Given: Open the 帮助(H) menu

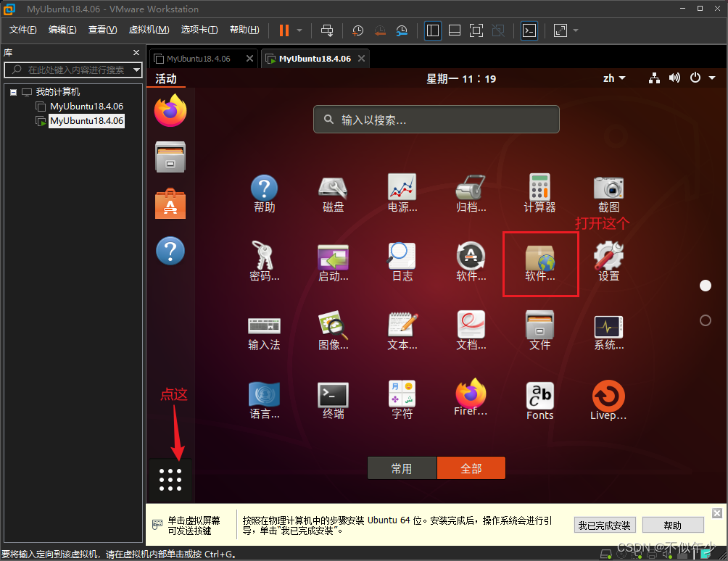Looking at the screenshot, I should [x=244, y=30].
